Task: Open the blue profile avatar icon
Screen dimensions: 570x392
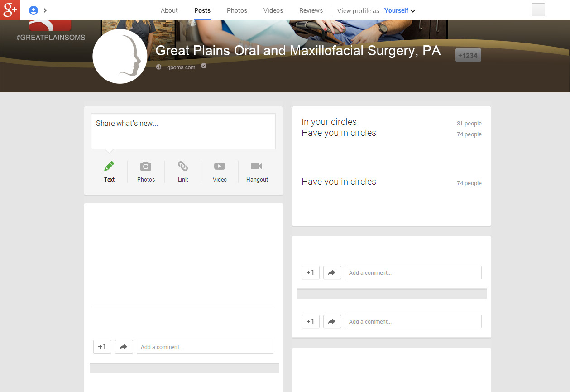Action: 33,10
